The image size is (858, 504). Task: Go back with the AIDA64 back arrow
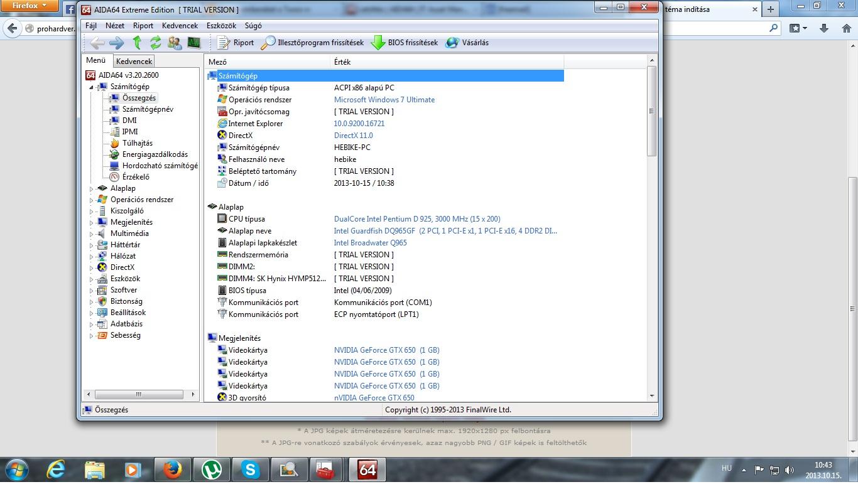pos(97,43)
